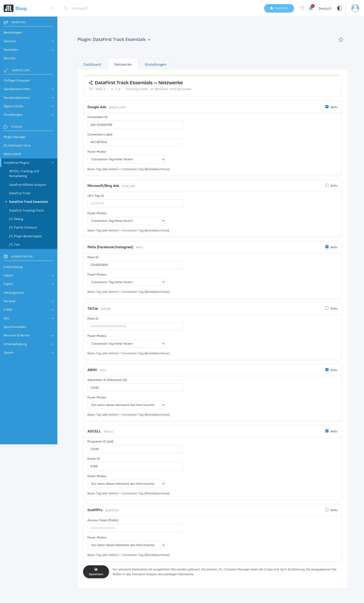Change language via Deutsch link

click(325, 8)
